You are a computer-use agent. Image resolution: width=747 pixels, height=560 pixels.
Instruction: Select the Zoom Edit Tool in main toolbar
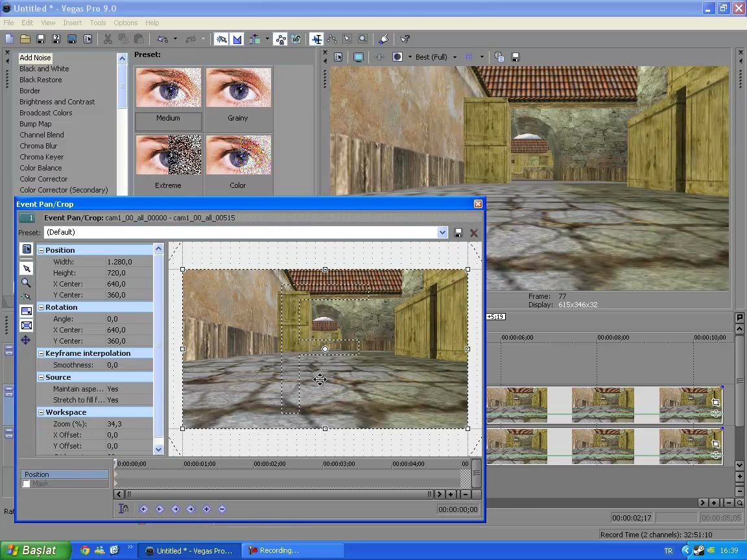(x=363, y=39)
